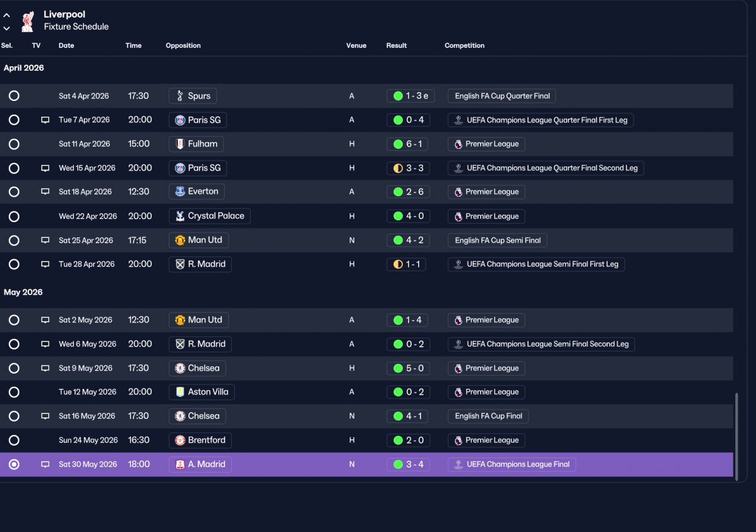The height and width of the screenshot is (532, 756).
Task: Click the half-yellow draw indicator for R. Madrid 1-1
Action: [398, 265]
